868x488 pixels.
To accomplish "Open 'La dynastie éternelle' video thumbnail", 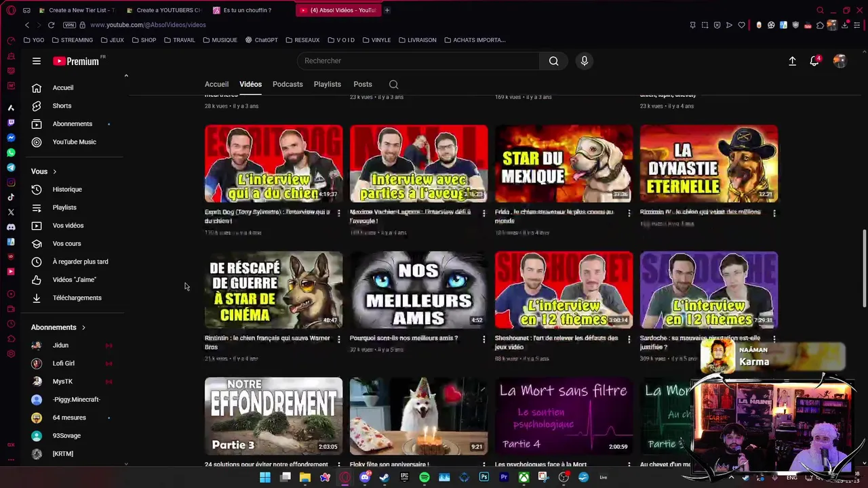I will pos(709,164).
